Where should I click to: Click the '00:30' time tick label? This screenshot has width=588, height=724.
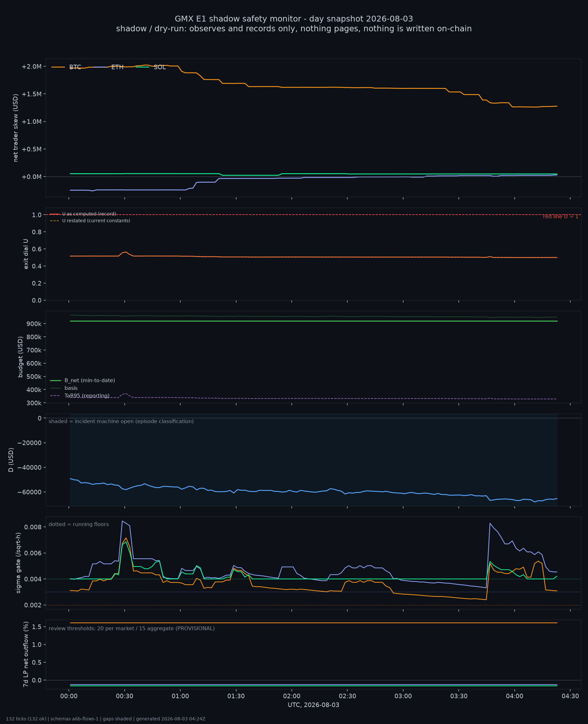coord(125,697)
